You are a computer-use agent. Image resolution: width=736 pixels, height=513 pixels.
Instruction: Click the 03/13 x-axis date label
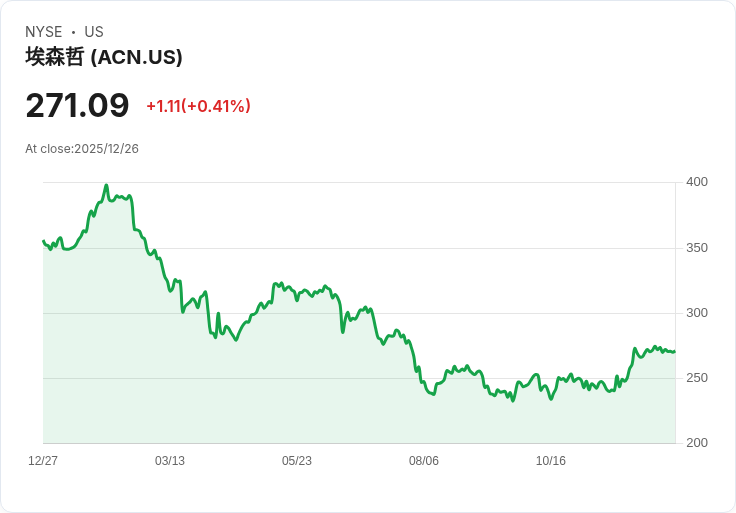pyautogui.click(x=170, y=461)
